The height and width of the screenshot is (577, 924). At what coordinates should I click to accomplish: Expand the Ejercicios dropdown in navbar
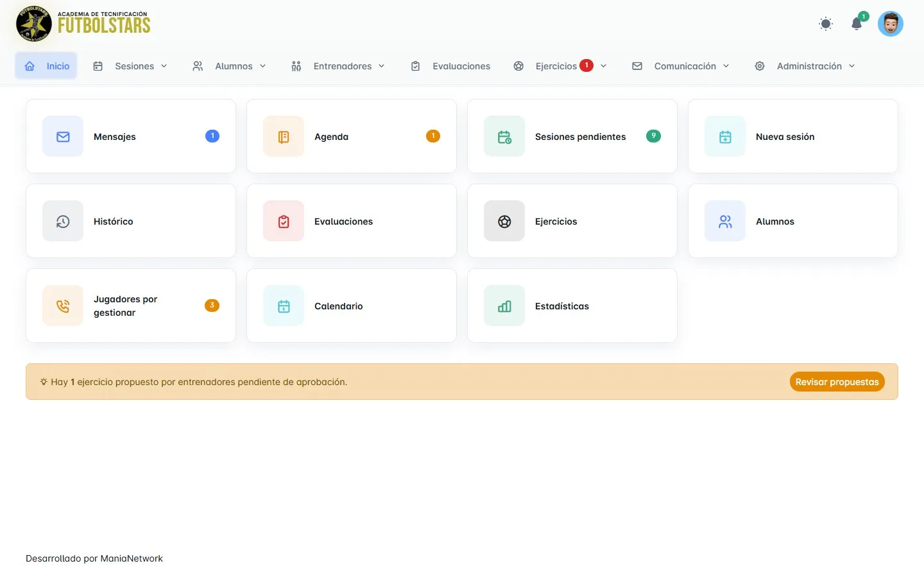coord(560,66)
